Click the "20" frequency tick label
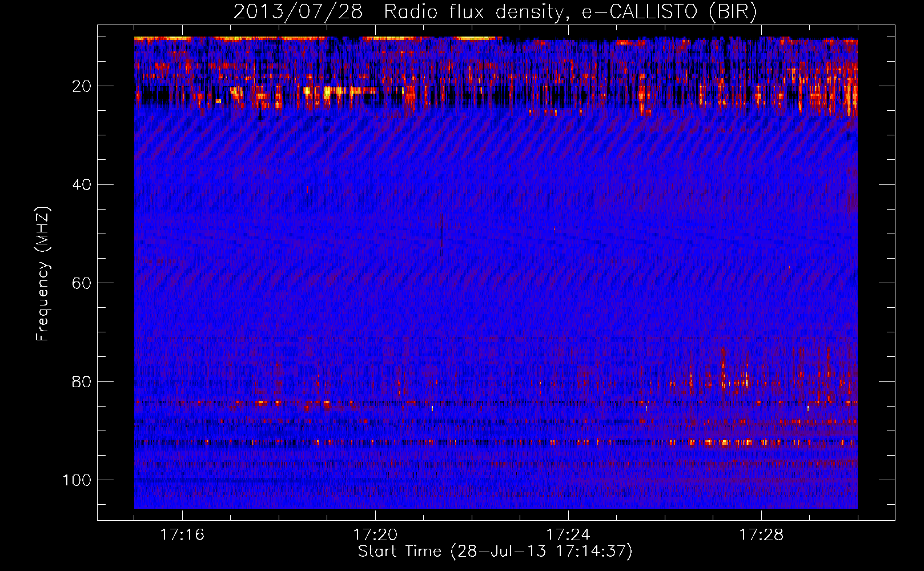 pyautogui.click(x=82, y=86)
